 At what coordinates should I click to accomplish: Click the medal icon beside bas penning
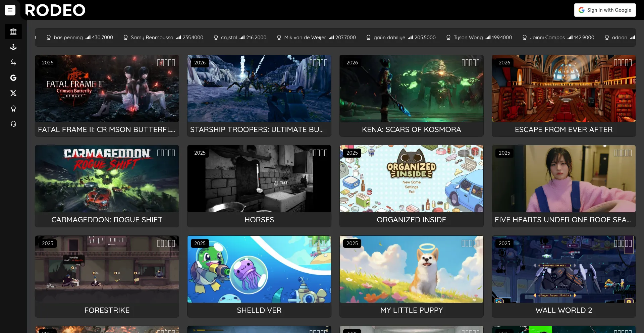[x=49, y=38]
